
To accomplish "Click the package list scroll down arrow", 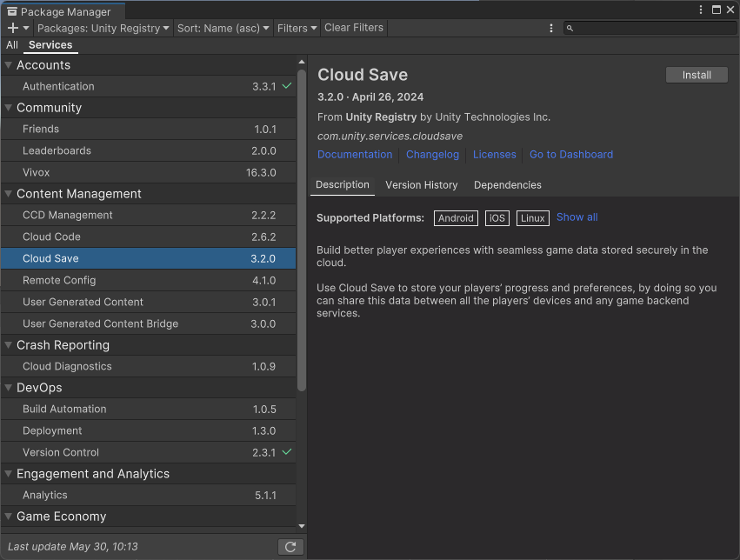I will coord(302,526).
